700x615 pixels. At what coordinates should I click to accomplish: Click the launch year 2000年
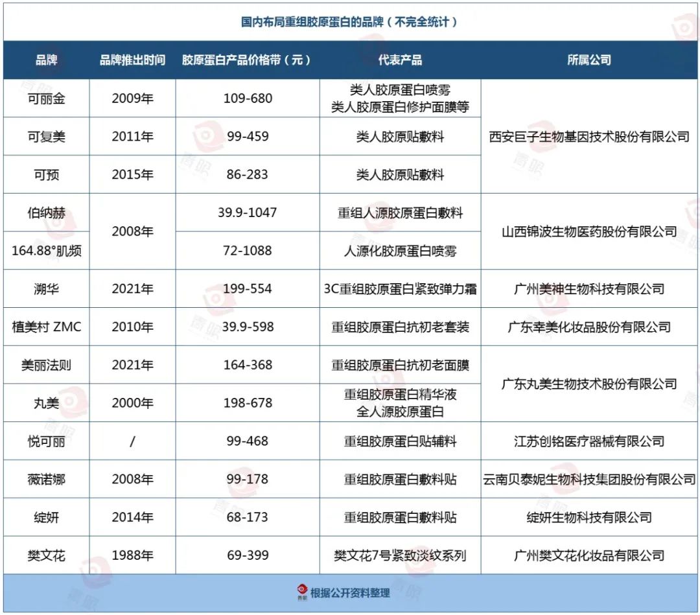coord(133,403)
